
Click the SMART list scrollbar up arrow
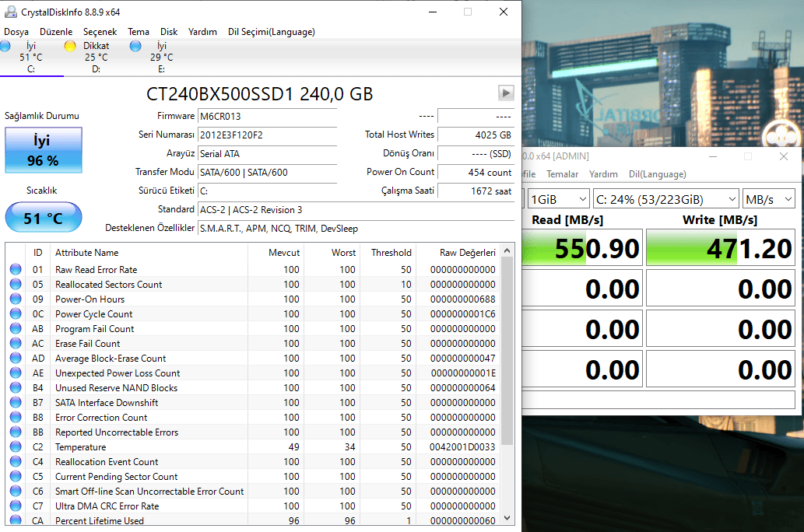tap(507, 250)
